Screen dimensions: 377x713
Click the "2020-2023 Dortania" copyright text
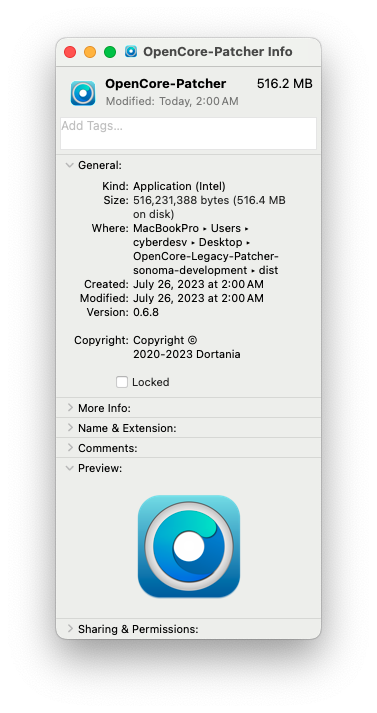point(186,355)
